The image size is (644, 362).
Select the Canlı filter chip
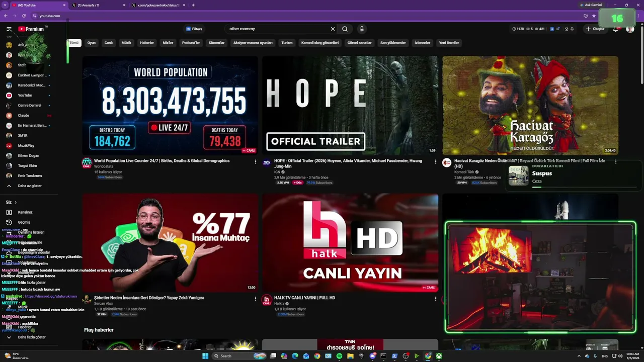tap(109, 43)
